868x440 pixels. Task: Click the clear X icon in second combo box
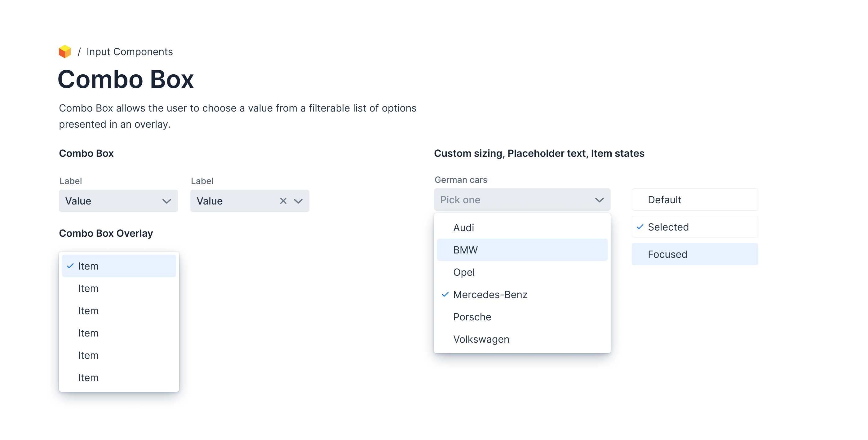(283, 201)
